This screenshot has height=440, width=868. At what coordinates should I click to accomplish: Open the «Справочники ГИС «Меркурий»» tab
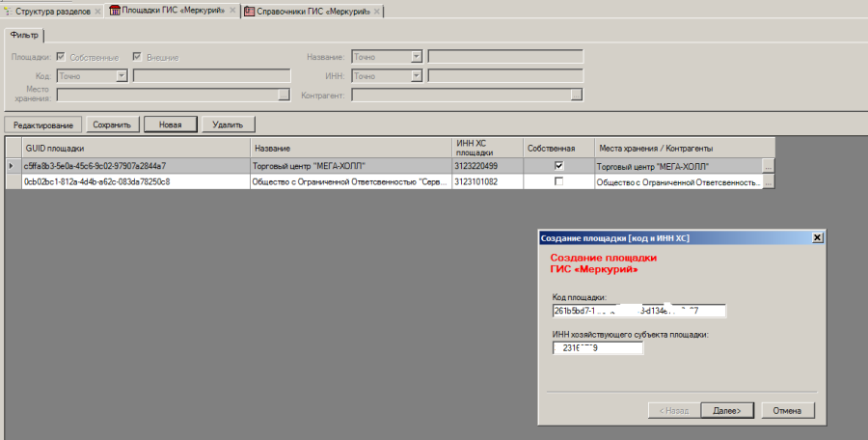pyautogui.click(x=313, y=11)
